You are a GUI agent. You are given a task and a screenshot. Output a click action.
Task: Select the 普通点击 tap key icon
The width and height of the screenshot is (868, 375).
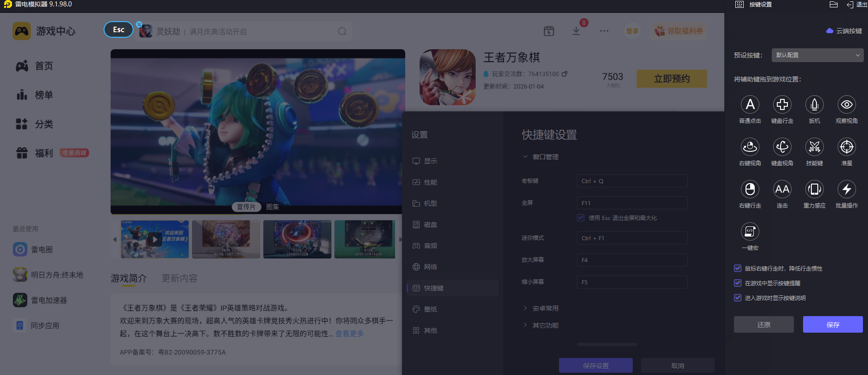(x=750, y=104)
